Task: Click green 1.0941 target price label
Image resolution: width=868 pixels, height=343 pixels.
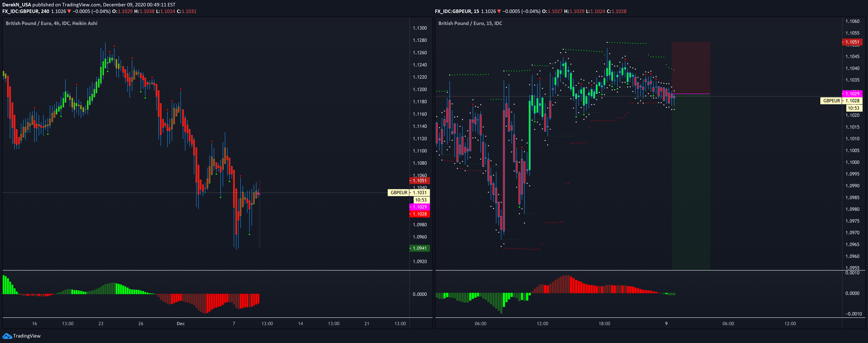Action: (x=419, y=248)
